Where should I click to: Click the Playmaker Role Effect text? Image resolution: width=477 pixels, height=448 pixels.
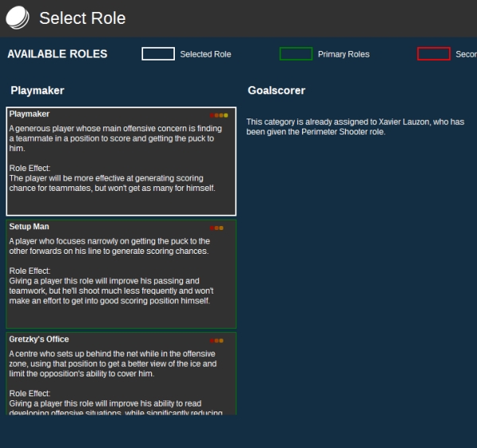[112, 183]
